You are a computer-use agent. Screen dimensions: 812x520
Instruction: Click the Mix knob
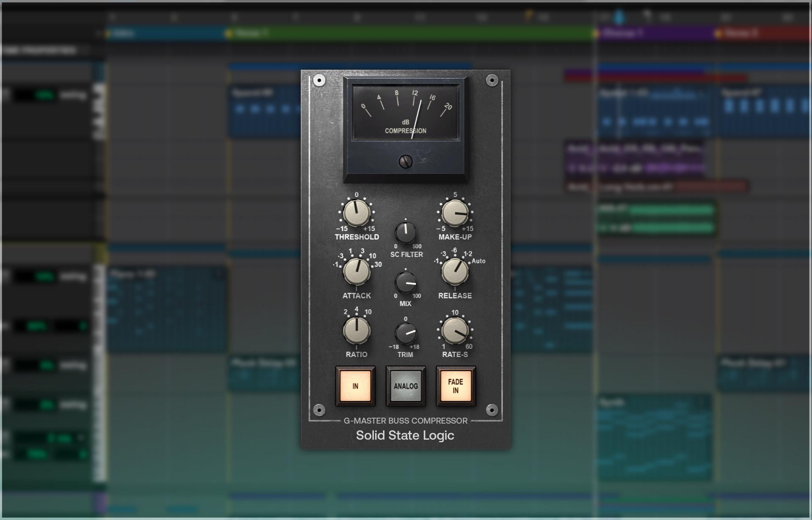tap(406, 283)
